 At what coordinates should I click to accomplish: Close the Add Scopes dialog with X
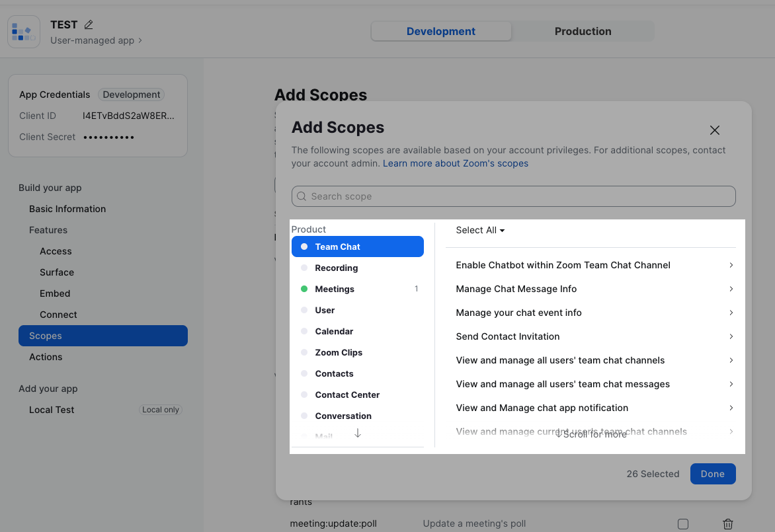pos(715,130)
